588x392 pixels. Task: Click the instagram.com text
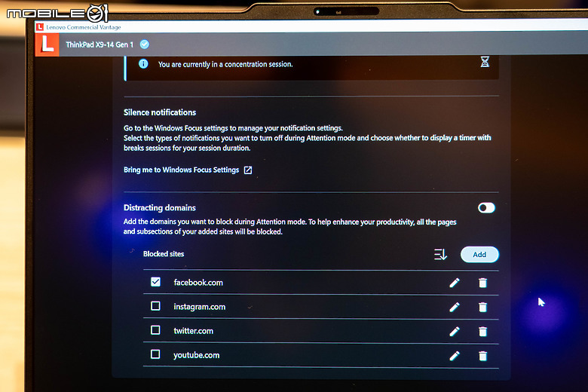coord(200,307)
